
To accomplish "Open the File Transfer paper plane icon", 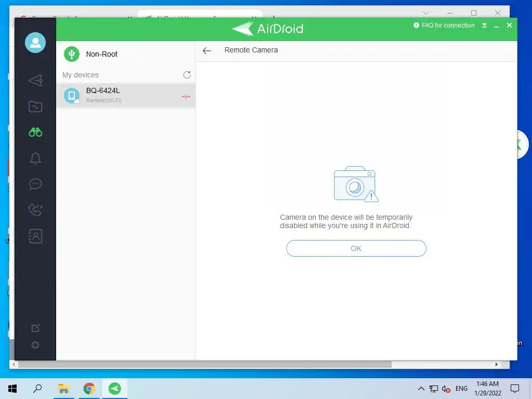I will click(36, 81).
